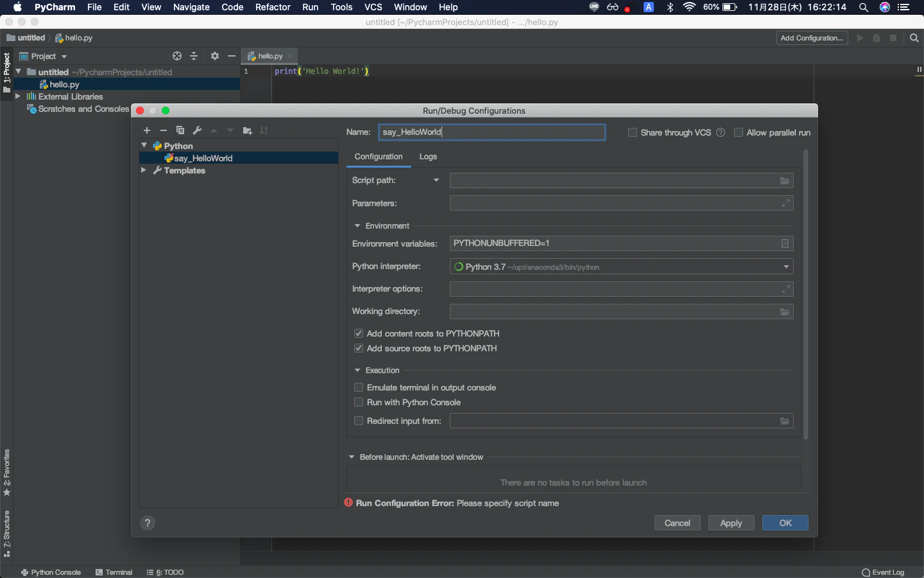Search everywhere via magnifier in PyCharm toolbar
924x578 pixels.
pyautogui.click(x=914, y=38)
